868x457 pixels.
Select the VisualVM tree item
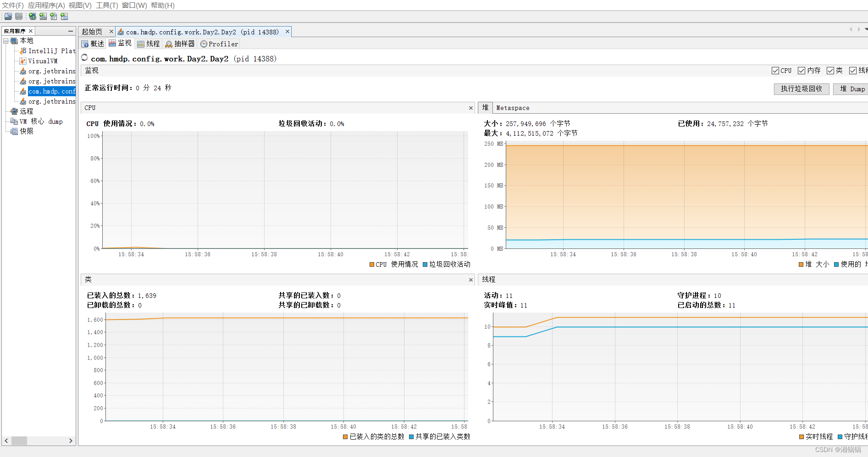[43, 61]
